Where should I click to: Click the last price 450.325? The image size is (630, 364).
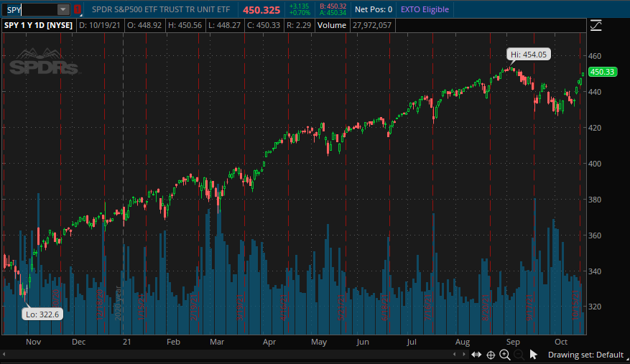click(x=261, y=10)
